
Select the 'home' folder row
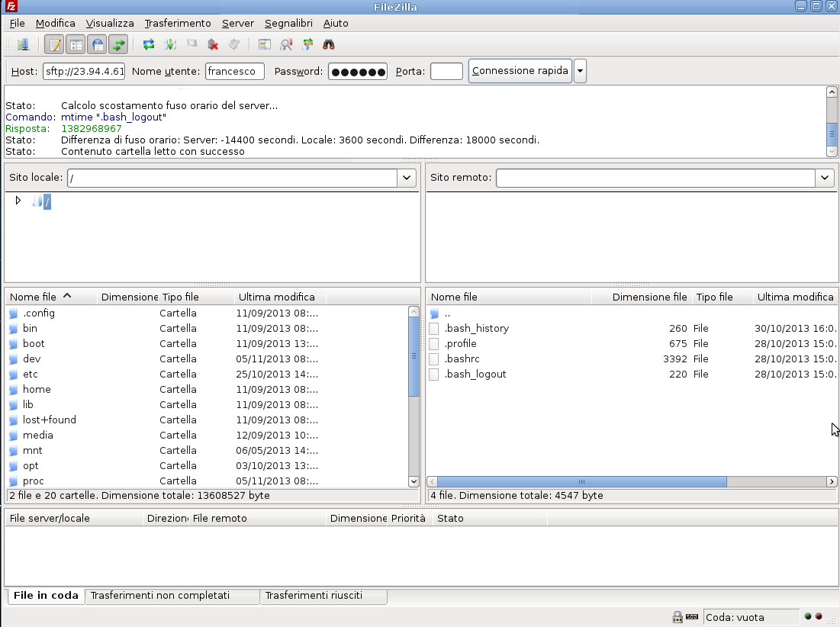pyautogui.click(x=207, y=390)
